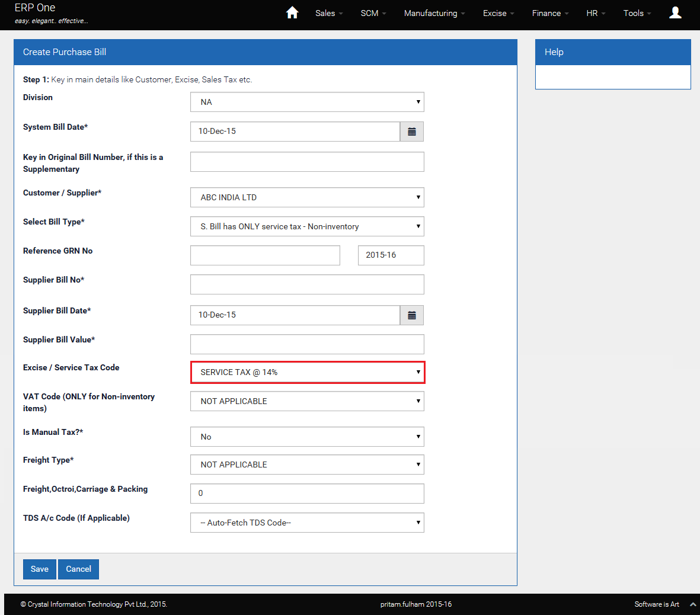The image size is (700, 615).
Task: Click the 'Freight Type*' label
Action: coord(48,460)
